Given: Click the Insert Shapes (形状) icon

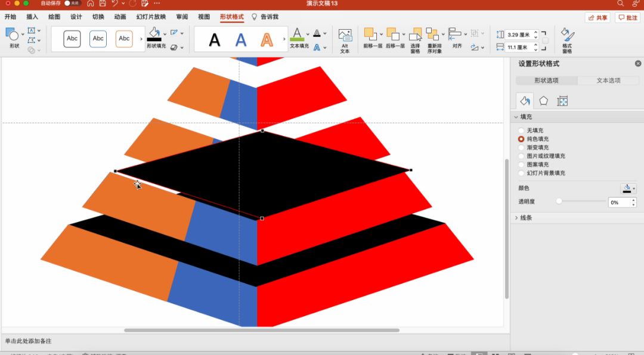Looking at the screenshot, I should 12,35.
